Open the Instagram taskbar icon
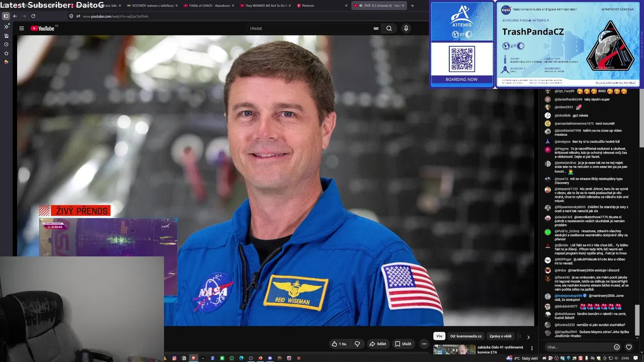Screen dimensions: 644x362 (174, 358)
